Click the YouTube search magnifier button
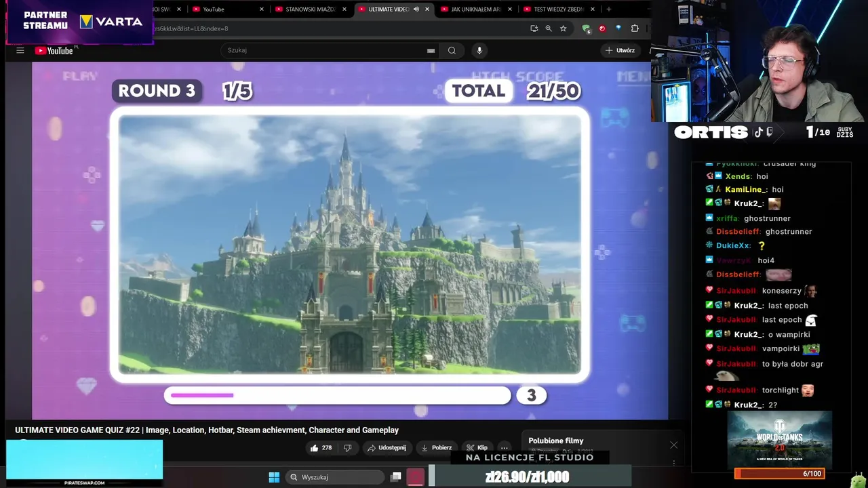 pyautogui.click(x=452, y=50)
